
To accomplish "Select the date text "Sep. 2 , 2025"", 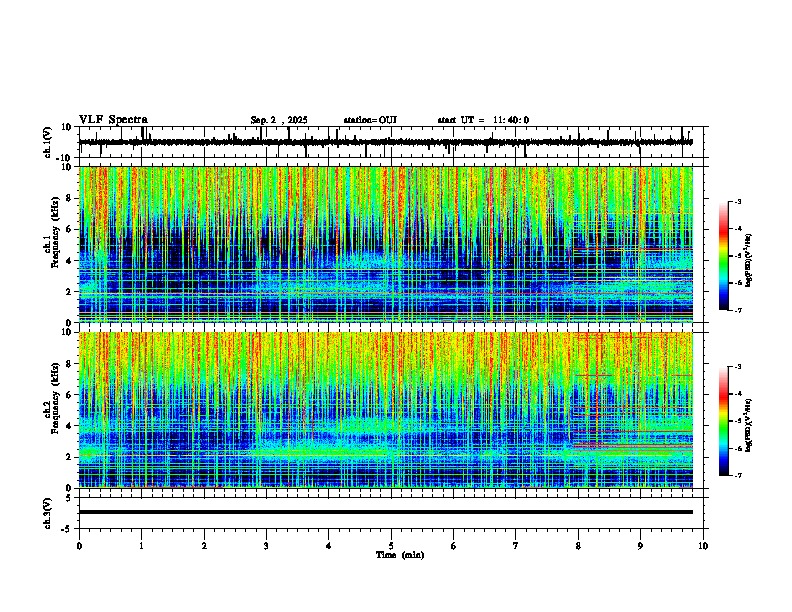I will [279, 120].
